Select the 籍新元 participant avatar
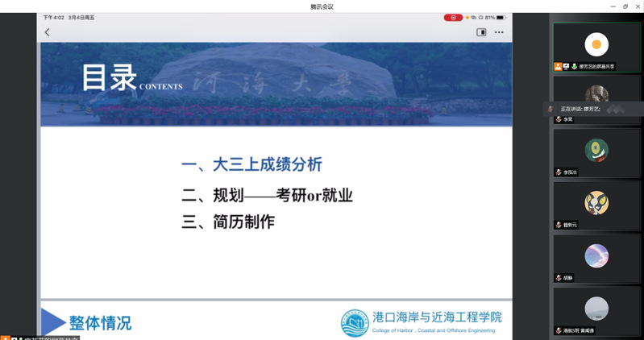This screenshot has width=644, height=340. pyautogui.click(x=596, y=202)
